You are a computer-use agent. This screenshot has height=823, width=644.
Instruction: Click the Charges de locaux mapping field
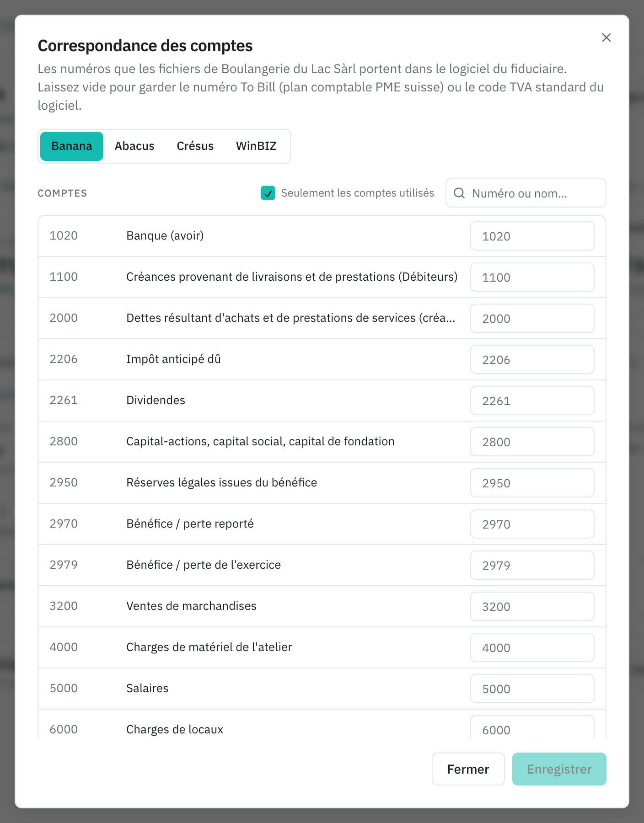(x=532, y=727)
